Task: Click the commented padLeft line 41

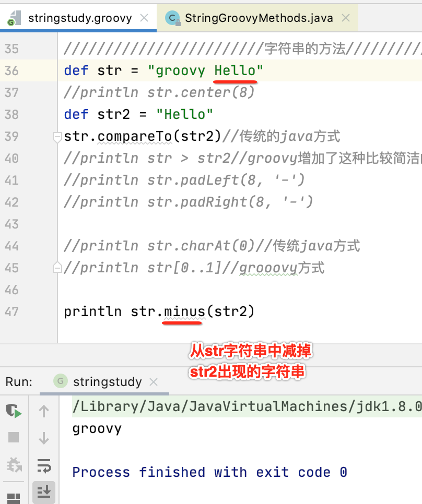Action: click(184, 180)
